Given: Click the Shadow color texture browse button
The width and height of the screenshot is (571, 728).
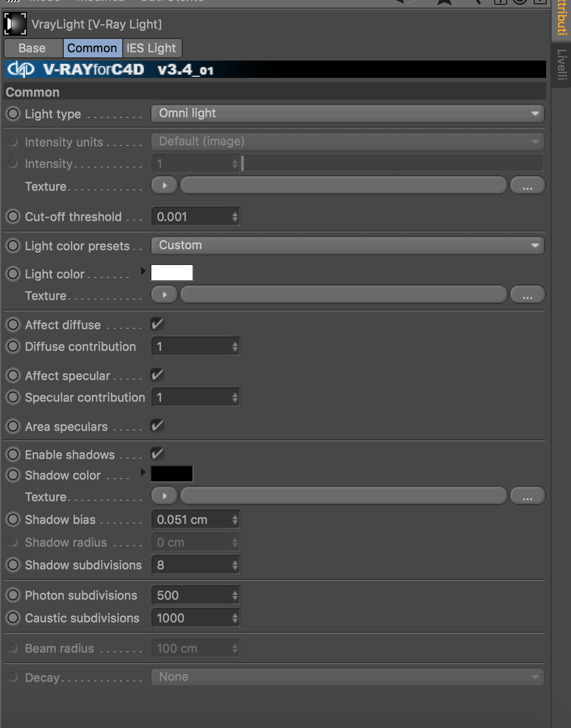Looking at the screenshot, I should [x=527, y=496].
